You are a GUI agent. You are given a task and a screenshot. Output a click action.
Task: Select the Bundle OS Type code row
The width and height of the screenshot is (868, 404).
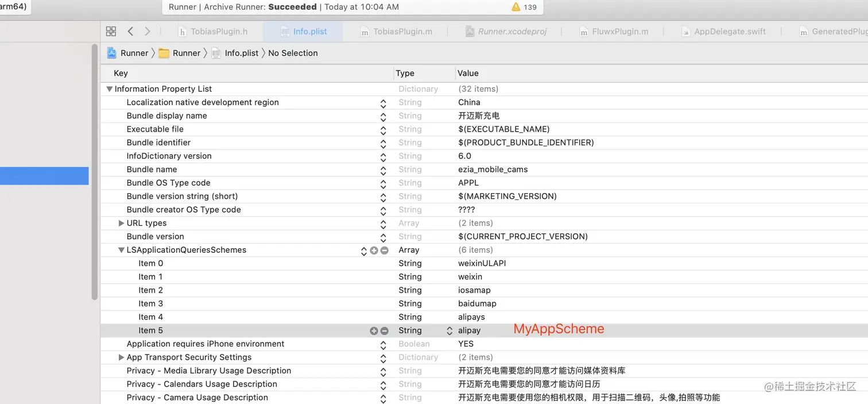tap(484, 183)
